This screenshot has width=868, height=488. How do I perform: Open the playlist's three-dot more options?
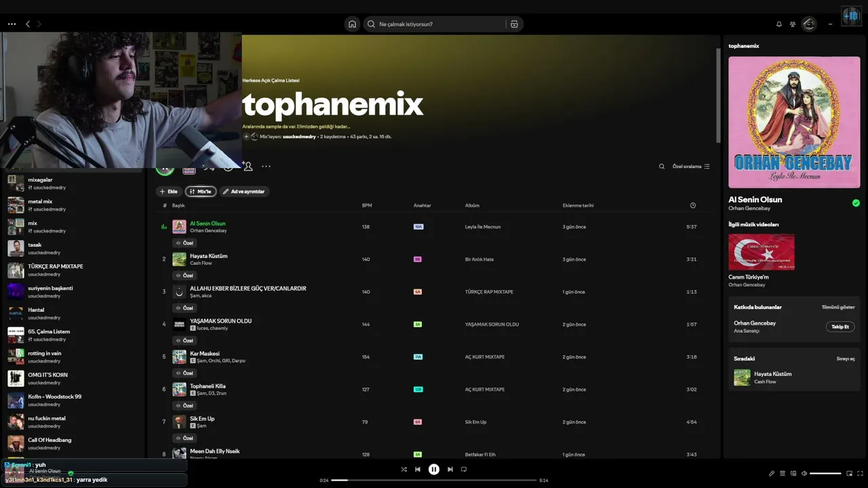click(266, 166)
